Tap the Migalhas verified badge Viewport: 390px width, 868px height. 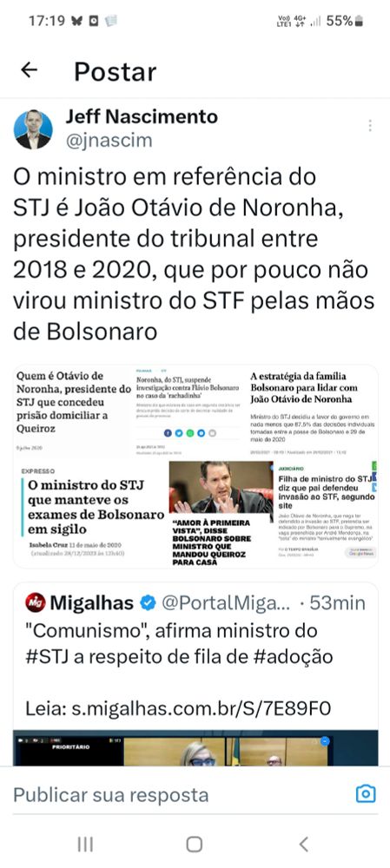tap(148, 603)
